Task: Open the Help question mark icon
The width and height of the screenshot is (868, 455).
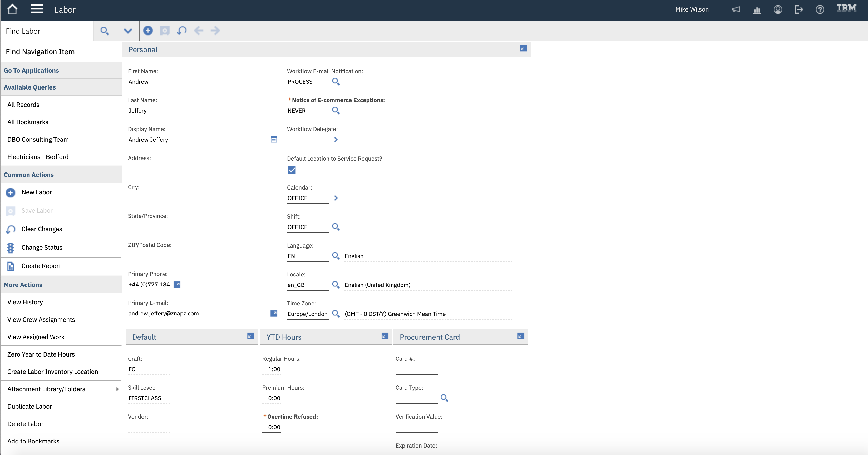Action: (820, 9)
